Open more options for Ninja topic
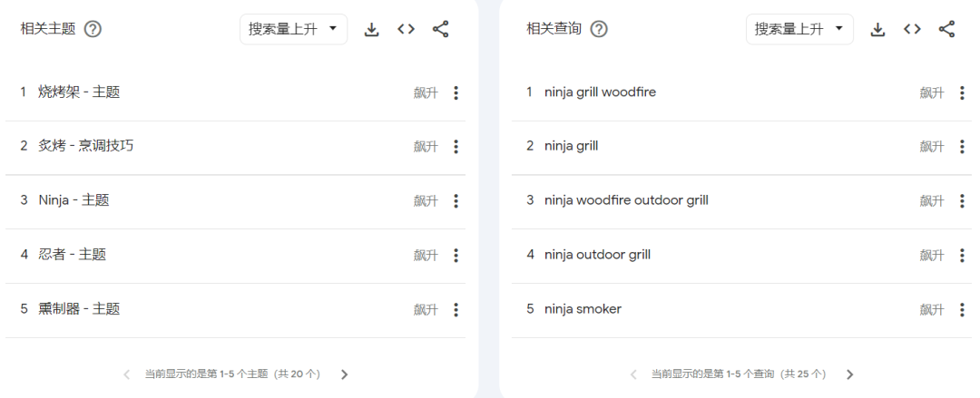980x398 pixels. click(456, 201)
